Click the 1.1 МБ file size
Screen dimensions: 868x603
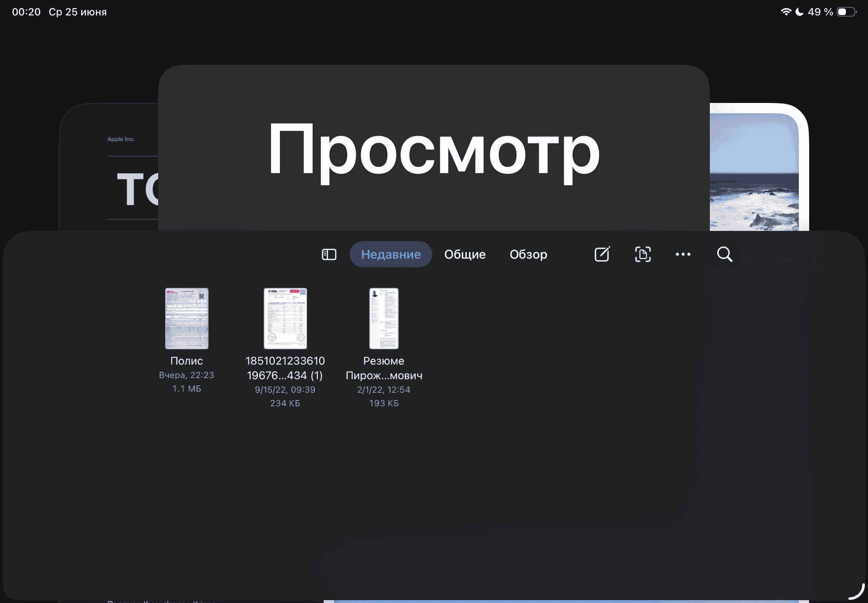click(x=187, y=388)
